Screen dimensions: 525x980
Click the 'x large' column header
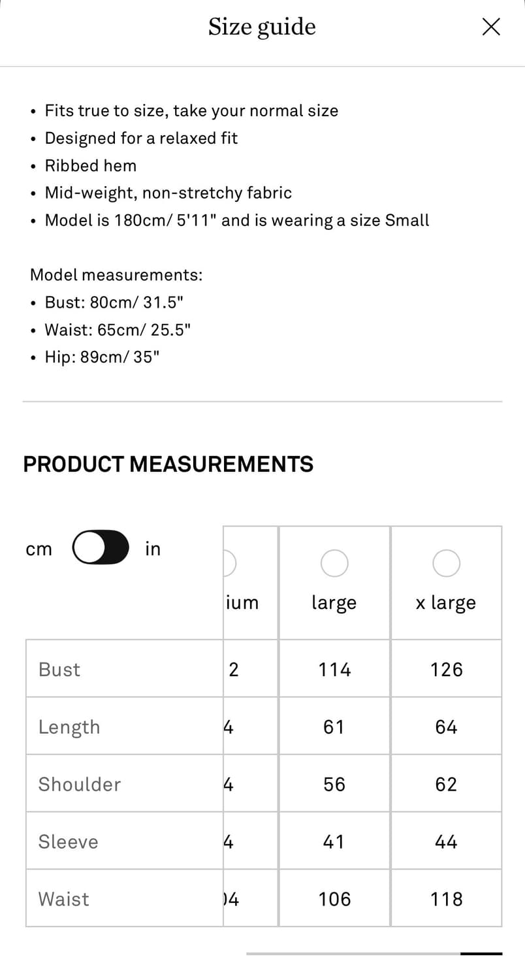tap(446, 602)
